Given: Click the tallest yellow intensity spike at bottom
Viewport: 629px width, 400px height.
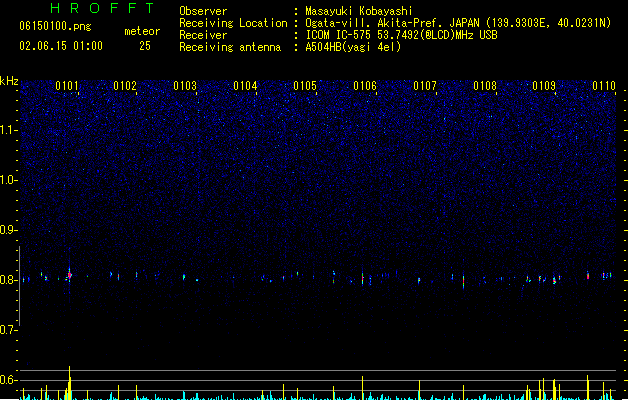Looking at the screenshot, I should click(69, 383).
